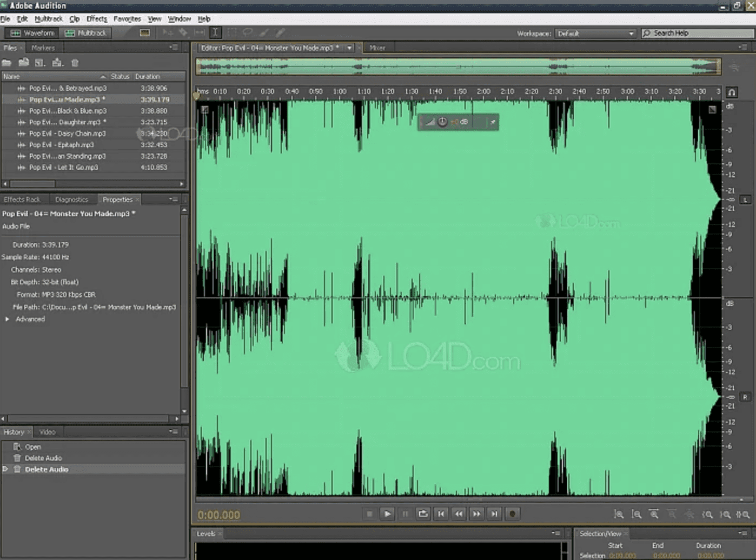Screen dimensions: 756x560
Task: Open the Levels panel options menu
Action: [556, 534]
